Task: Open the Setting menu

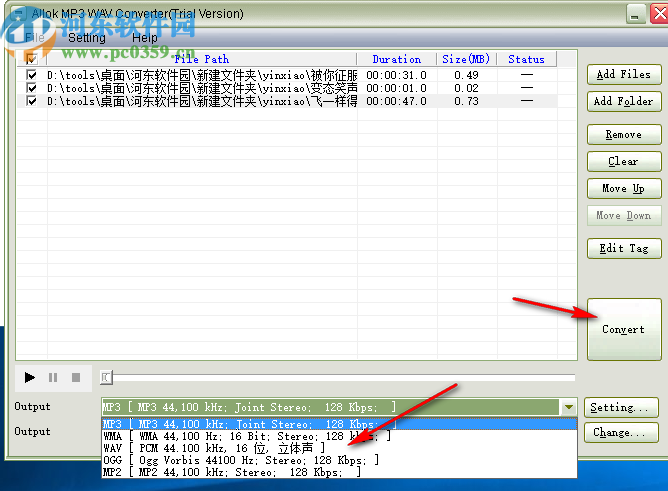Action: point(87,37)
